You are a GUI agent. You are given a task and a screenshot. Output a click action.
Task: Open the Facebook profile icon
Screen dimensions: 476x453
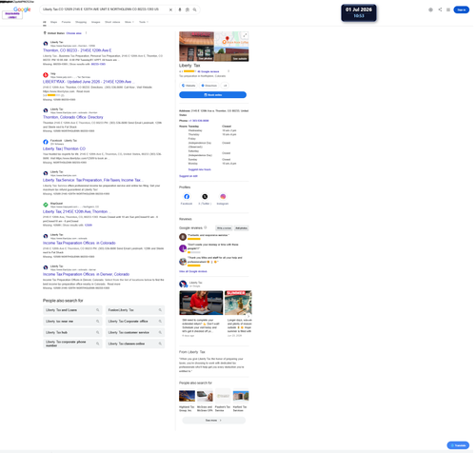187,197
